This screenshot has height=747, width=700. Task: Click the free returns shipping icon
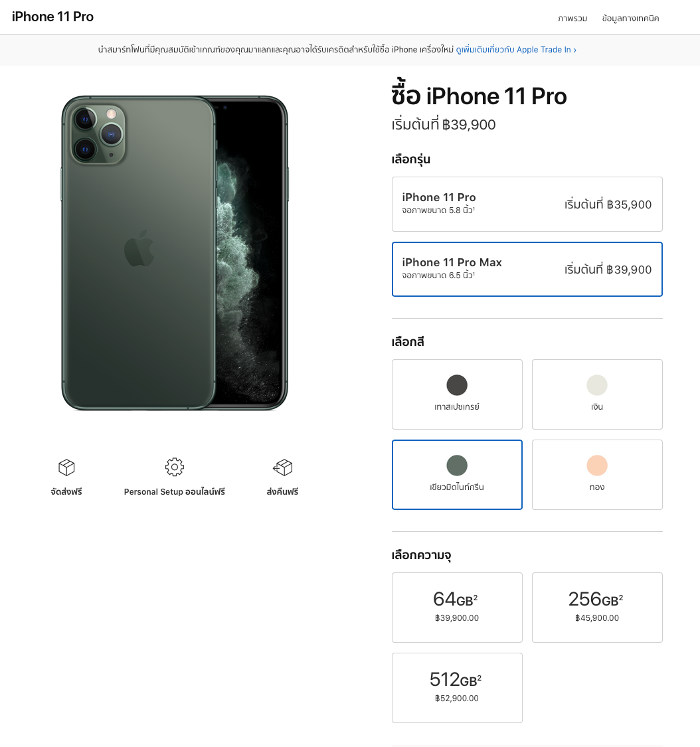coord(282,467)
